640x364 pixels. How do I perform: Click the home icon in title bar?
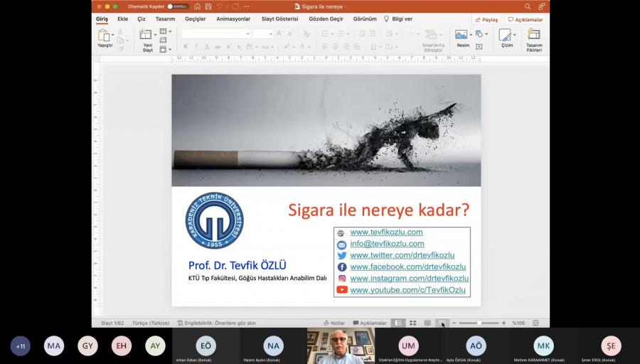click(197, 6)
